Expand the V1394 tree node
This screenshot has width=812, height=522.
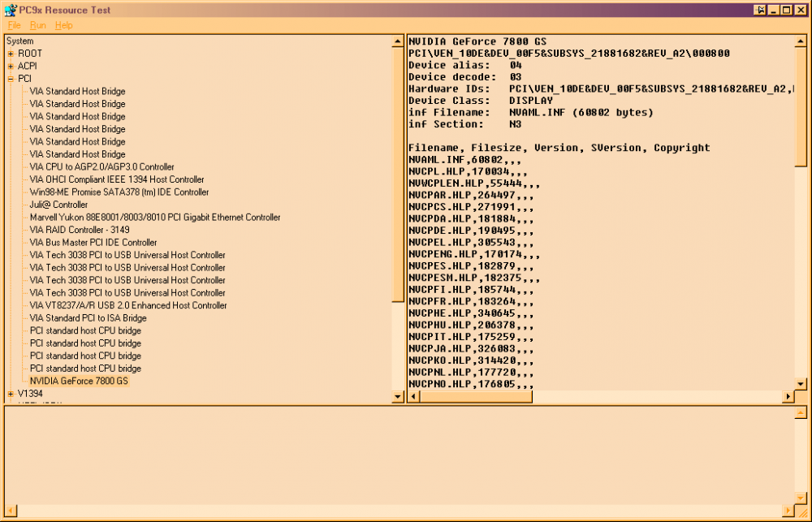pyautogui.click(x=11, y=394)
